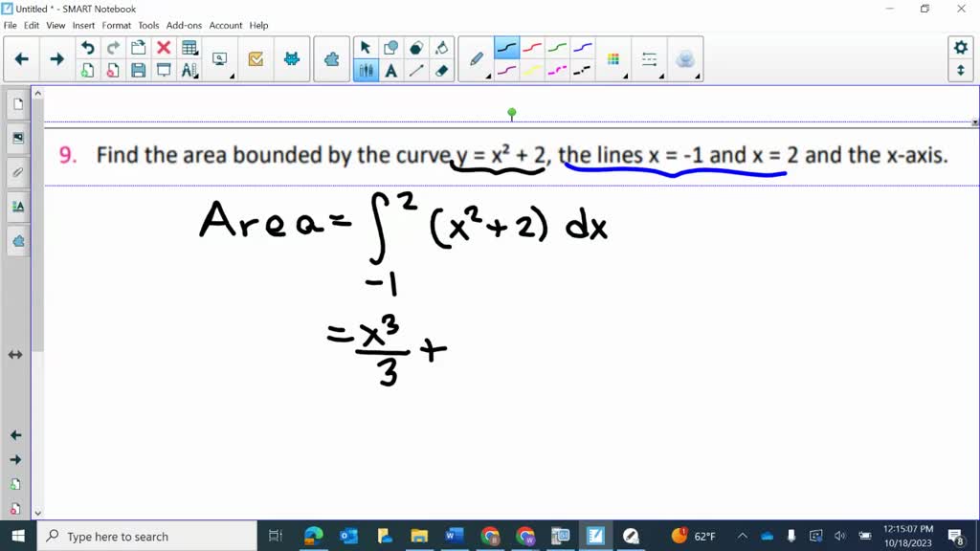This screenshot has width=980, height=551.
Task: Open the color palette swatch grid
Action: (x=613, y=59)
